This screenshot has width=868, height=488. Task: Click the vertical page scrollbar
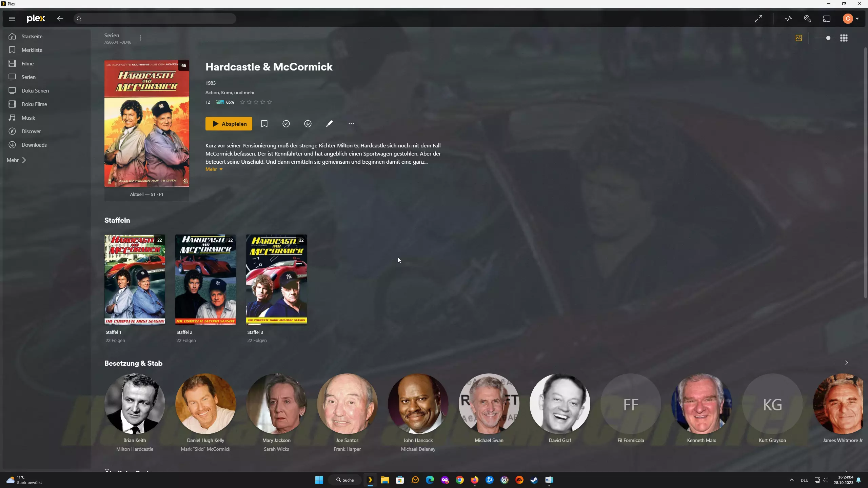coord(865,173)
